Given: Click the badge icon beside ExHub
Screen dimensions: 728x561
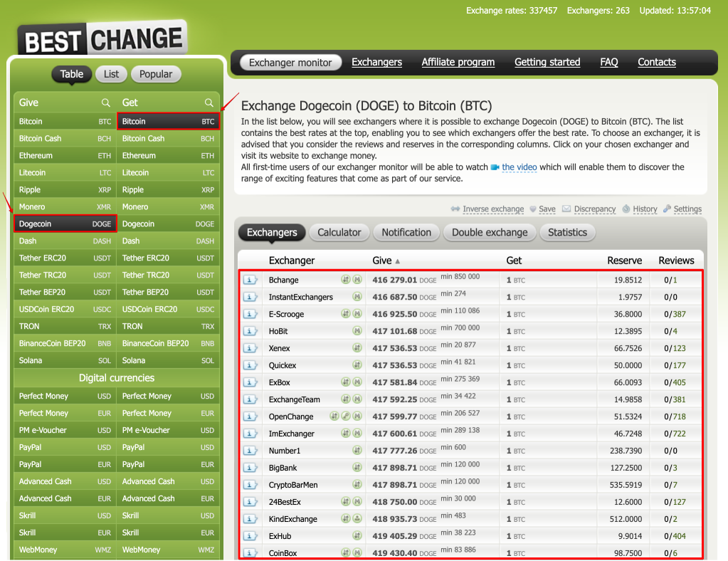Looking at the screenshot, I should (x=357, y=535).
